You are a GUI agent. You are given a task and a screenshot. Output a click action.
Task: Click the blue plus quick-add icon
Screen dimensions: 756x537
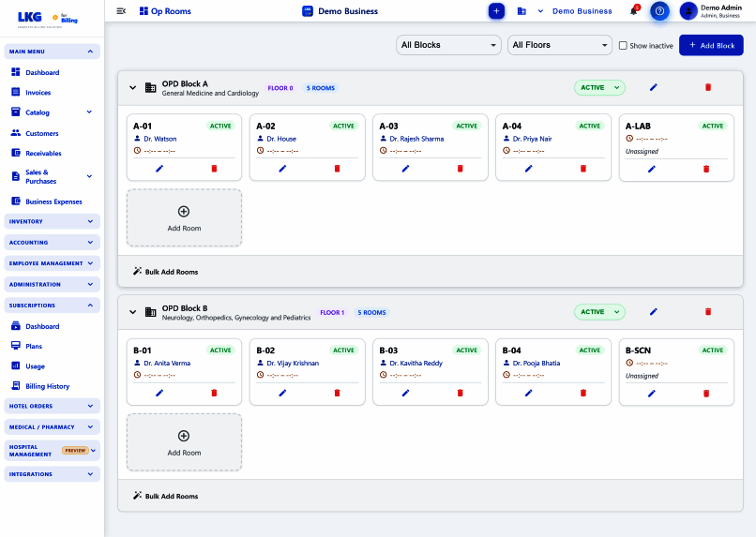[496, 11]
